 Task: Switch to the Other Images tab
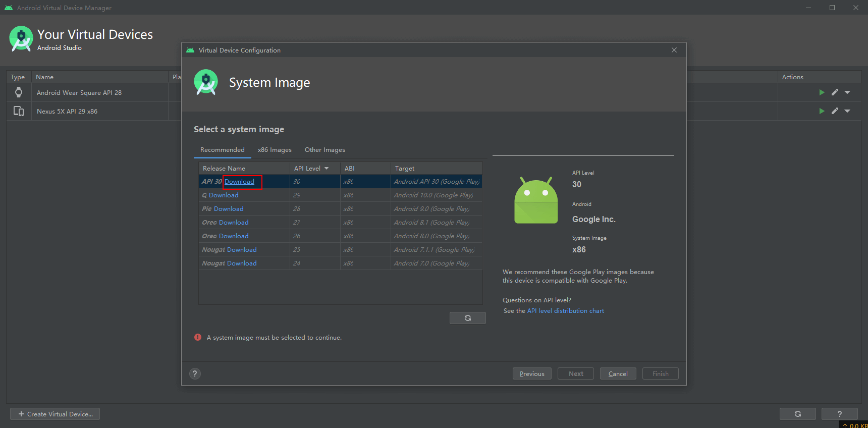(325, 150)
